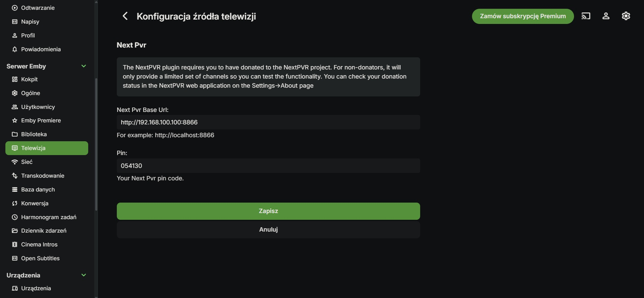Open the Użytkownicy menu item

pos(38,107)
